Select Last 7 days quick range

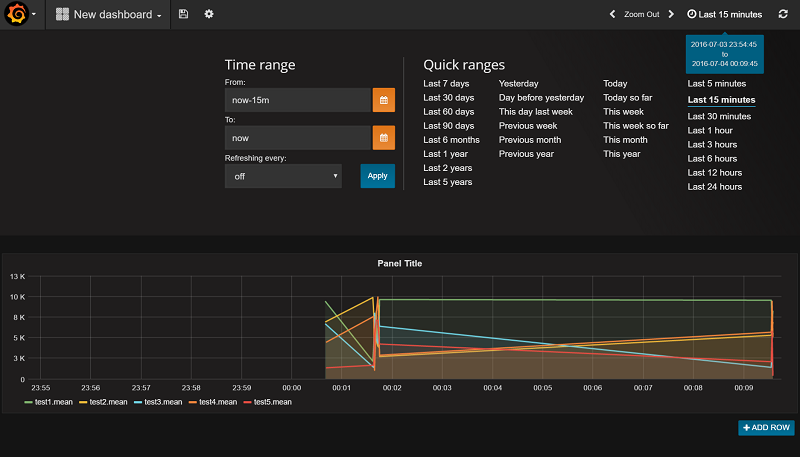click(x=446, y=84)
